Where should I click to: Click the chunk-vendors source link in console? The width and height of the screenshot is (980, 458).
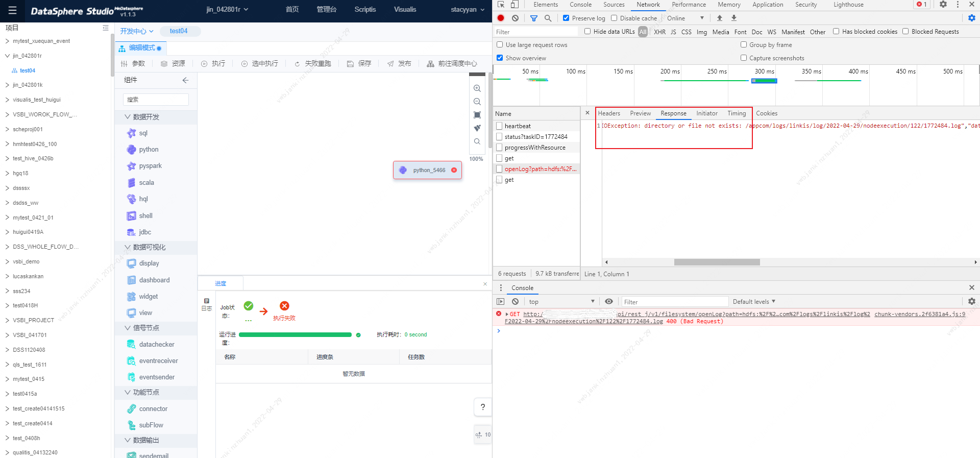point(920,314)
